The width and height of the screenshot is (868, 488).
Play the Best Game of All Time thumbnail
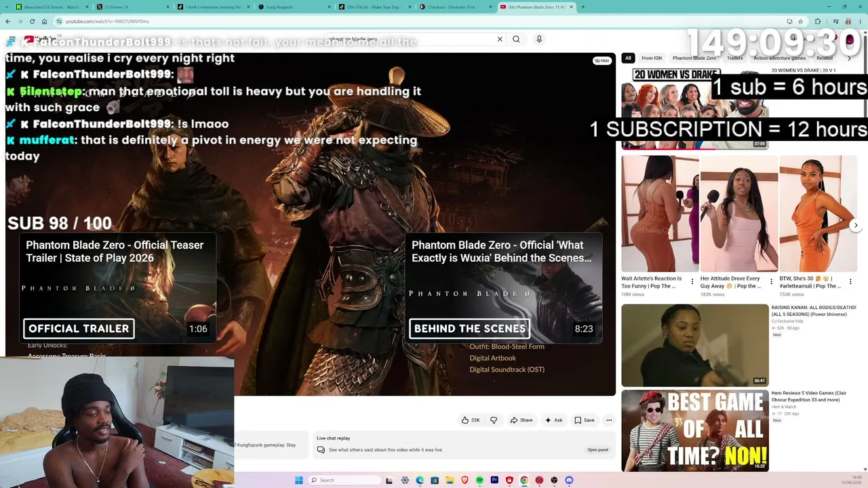click(695, 430)
